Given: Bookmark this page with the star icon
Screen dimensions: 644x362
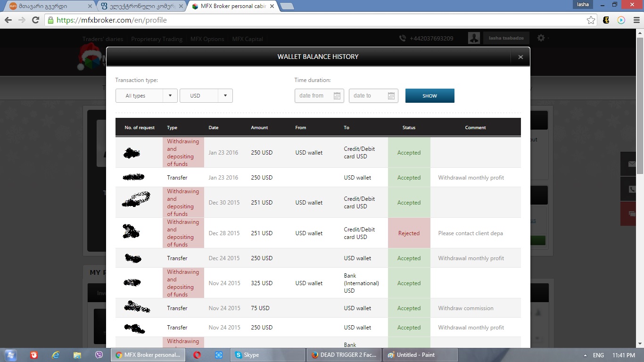Looking at the screenshot, I should tap(591, 20).
